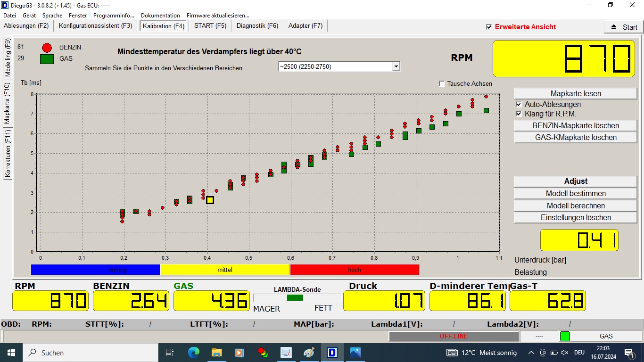Viewport: 644px width, 362px height.
Task: Open the Datei menu
Action: coord(9,16)
